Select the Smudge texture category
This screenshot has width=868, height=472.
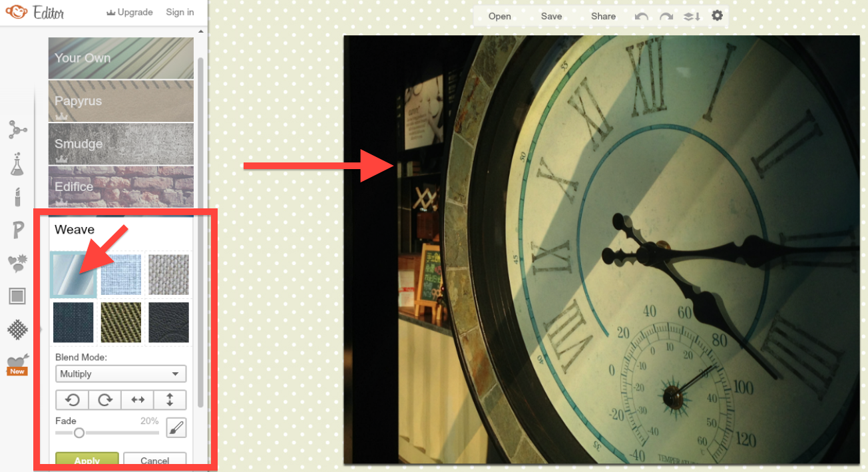tap(121, 143)
